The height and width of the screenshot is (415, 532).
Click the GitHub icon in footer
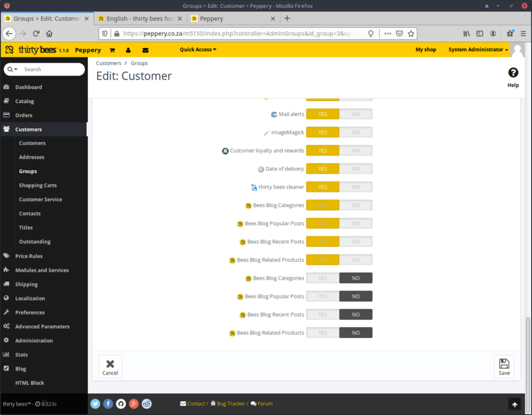click(121, 404)
